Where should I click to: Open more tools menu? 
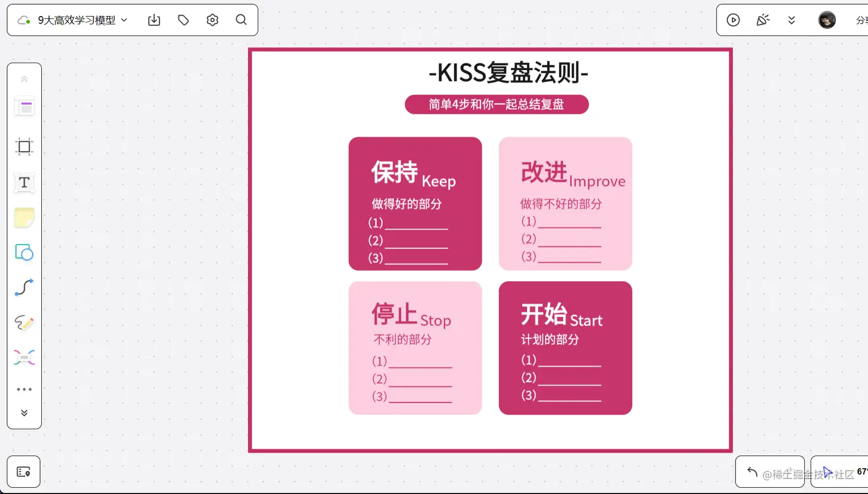24,389
